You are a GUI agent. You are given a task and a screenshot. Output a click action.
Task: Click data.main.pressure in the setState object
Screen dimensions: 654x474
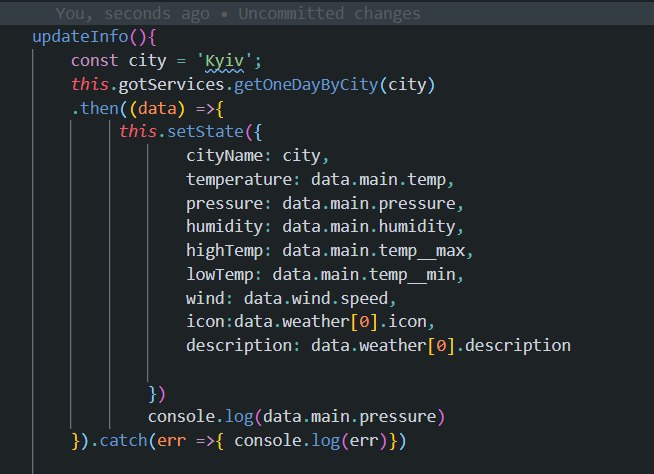(369, 204)
